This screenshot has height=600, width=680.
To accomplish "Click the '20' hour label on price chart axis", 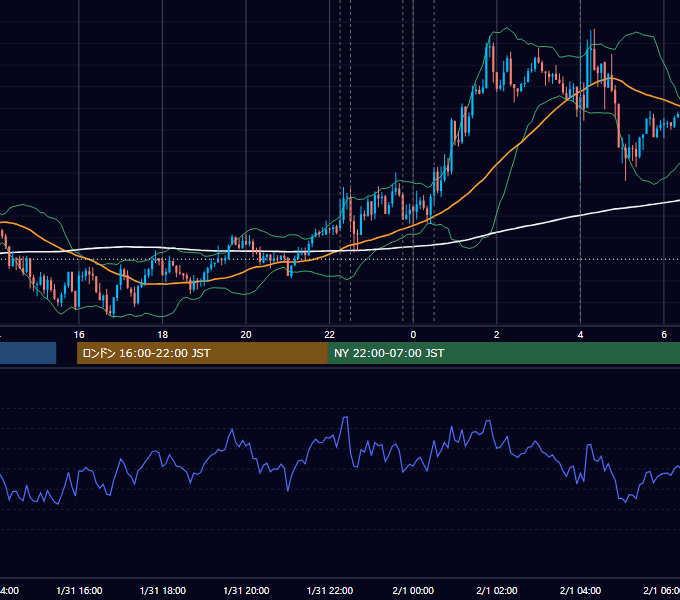I will pos(246,335).
